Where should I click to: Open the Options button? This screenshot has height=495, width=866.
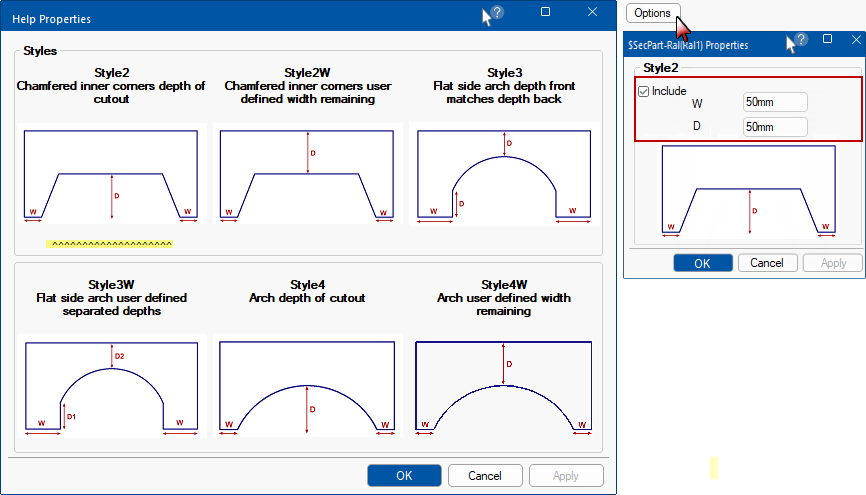pos(652,13)
